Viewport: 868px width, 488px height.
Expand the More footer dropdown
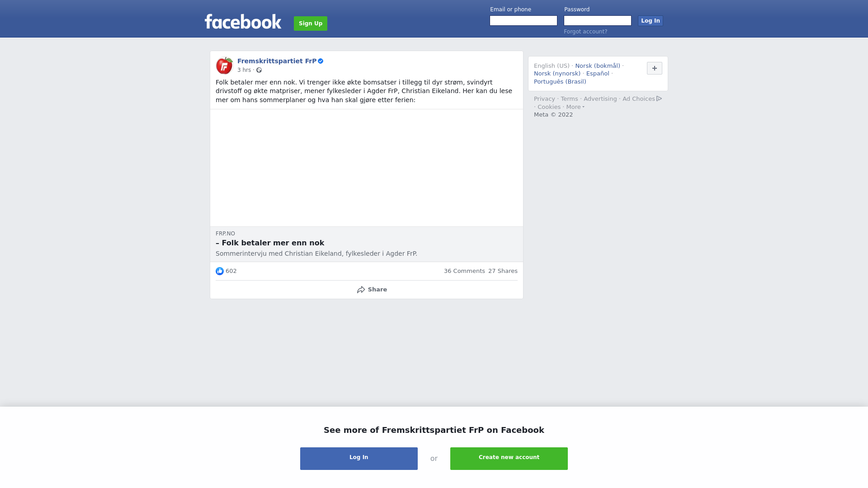pos(575,107)
